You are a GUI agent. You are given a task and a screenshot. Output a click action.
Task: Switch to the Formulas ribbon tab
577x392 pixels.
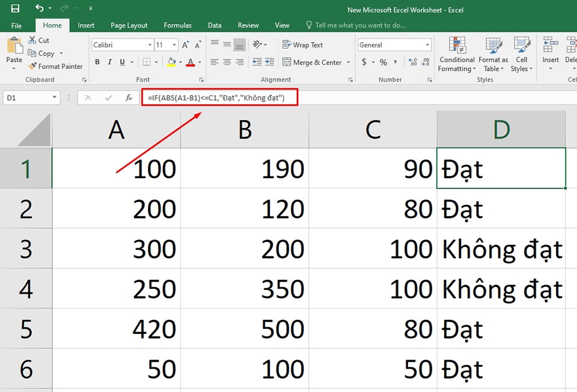coord(177,25)
